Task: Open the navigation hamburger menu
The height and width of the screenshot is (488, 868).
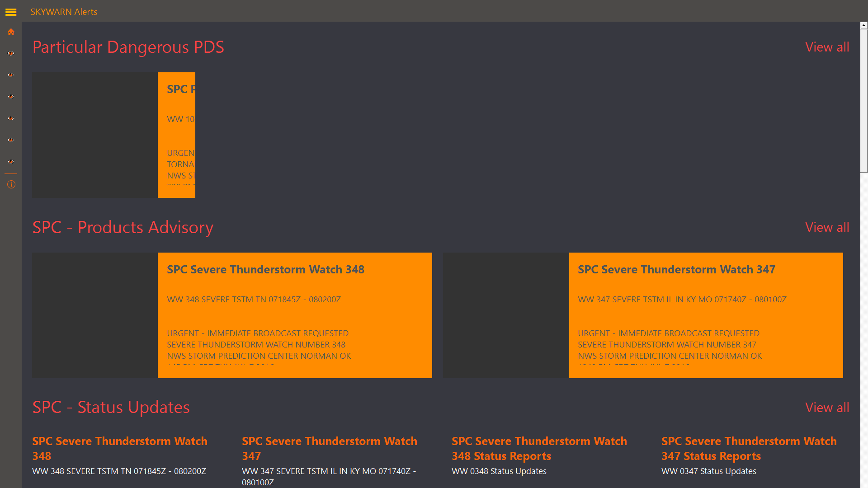Action: [x=10, y=12]
